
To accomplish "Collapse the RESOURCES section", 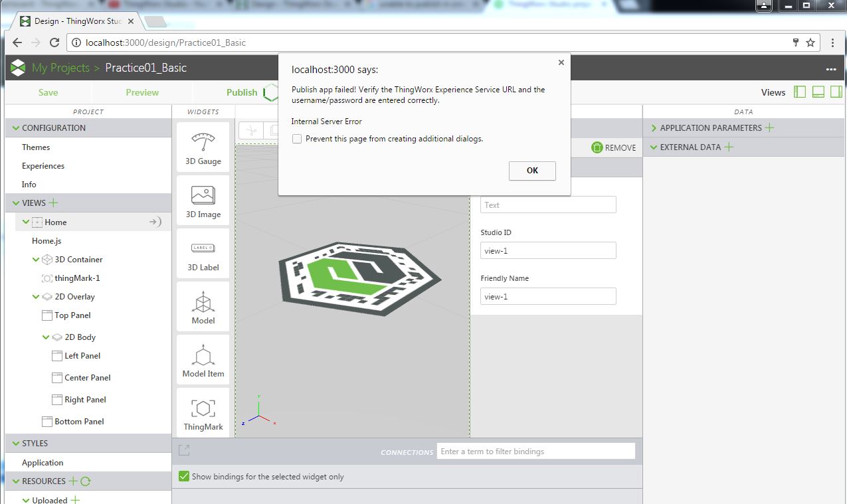I will pyautogui.click(x=15, y=481).
